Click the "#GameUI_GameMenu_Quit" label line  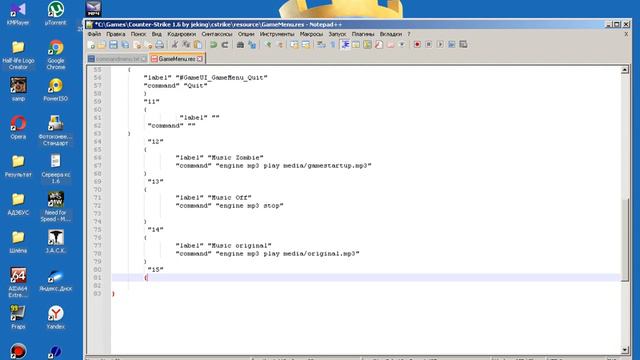point(205,78)
